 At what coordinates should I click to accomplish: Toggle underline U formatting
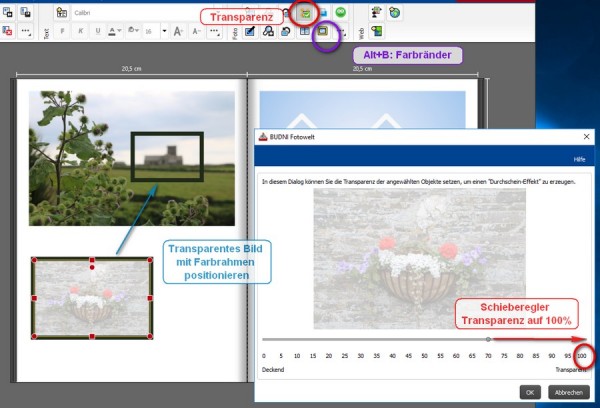pos(98,31)
